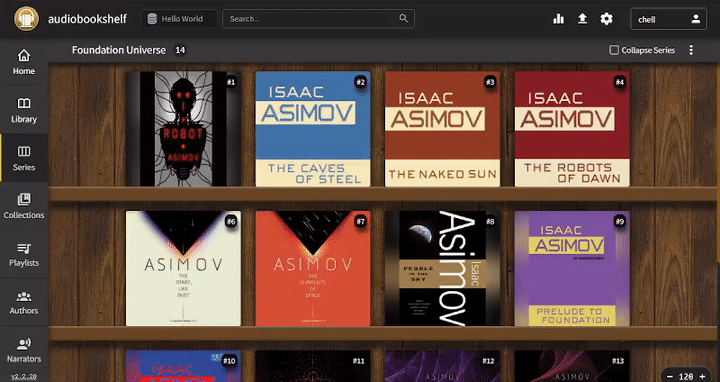
Task: Click the 14 books count badge
Action: [180, 50]
